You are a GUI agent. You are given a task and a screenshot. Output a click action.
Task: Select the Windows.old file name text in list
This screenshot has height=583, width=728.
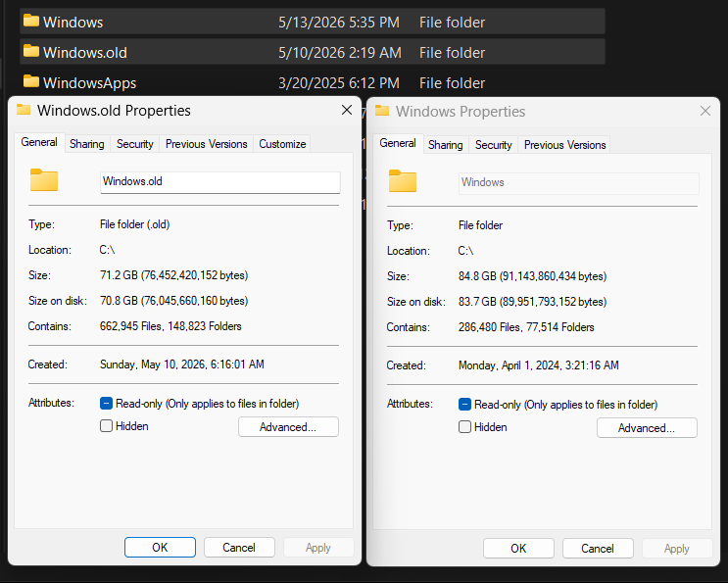85,53
